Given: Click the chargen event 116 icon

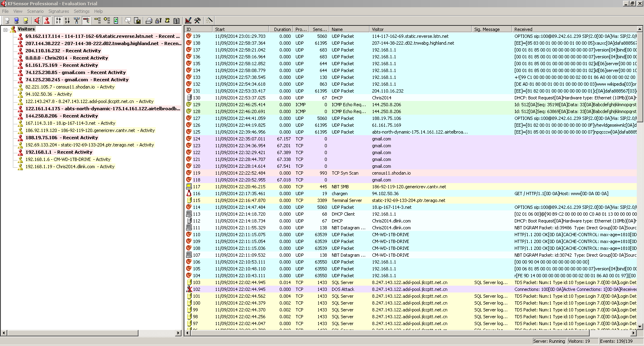Looking at the screenshot, I should click(x=189, y=194).
